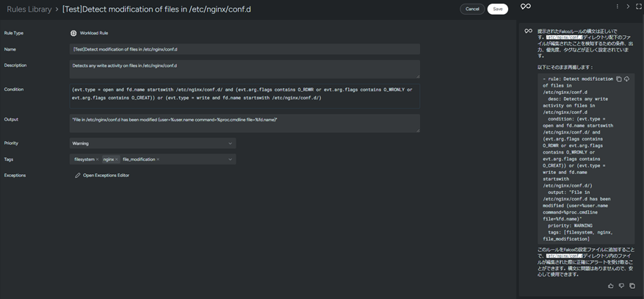Collapse the assistant panel with arrow icon

coord(628,7)
